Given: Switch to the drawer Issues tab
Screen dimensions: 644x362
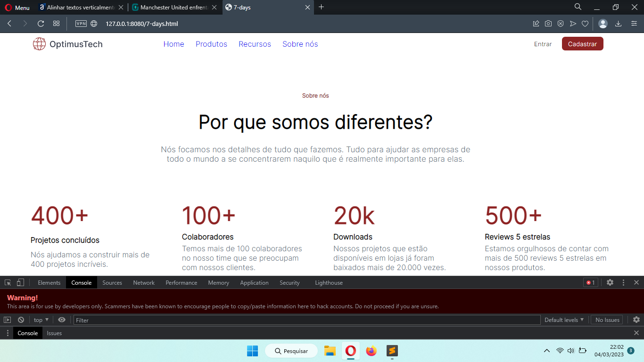Looking at the screenshot, I should [54, 333].
